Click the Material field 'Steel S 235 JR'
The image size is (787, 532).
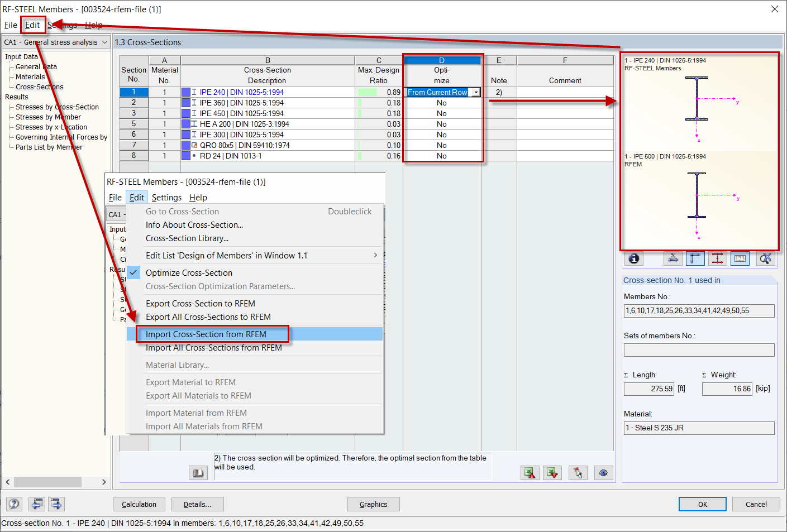point(699,428)
